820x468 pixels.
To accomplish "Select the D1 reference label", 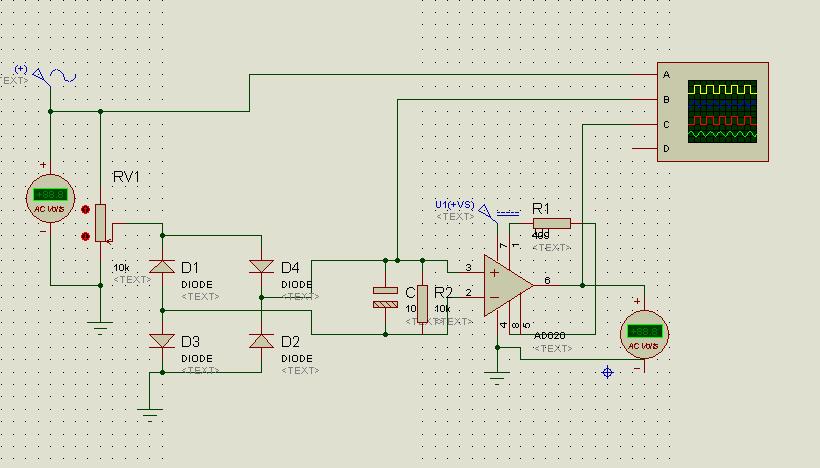I will tap(190, 268).
